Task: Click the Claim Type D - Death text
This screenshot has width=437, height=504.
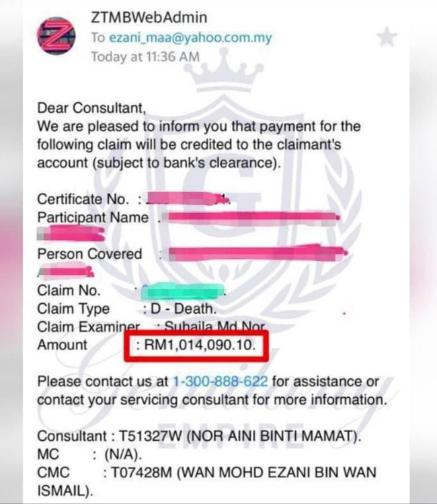Action: click(x=184, y=309)
